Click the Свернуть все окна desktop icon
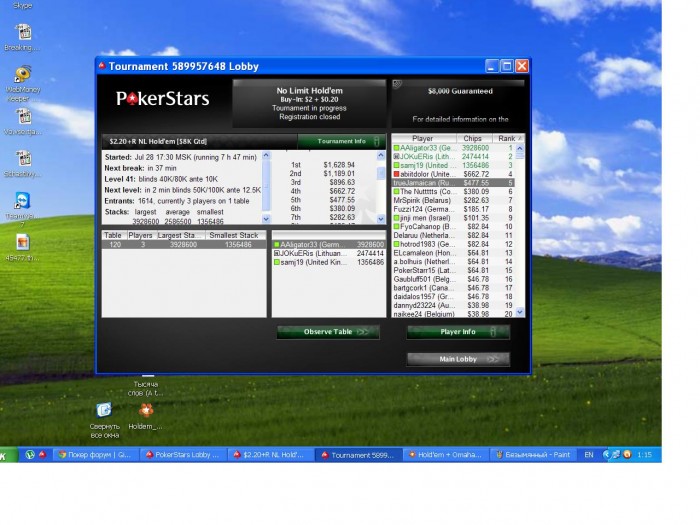700x525 pixels. coord(104,410)
